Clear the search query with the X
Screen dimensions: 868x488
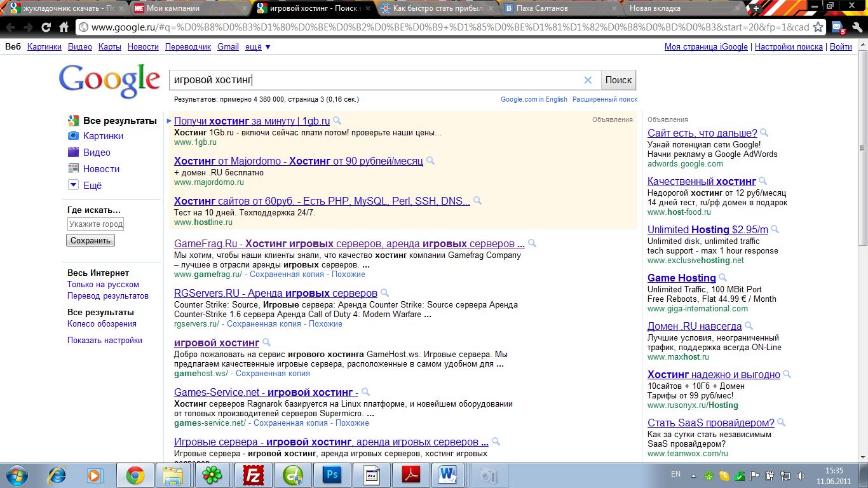click(x=588, y=80)
